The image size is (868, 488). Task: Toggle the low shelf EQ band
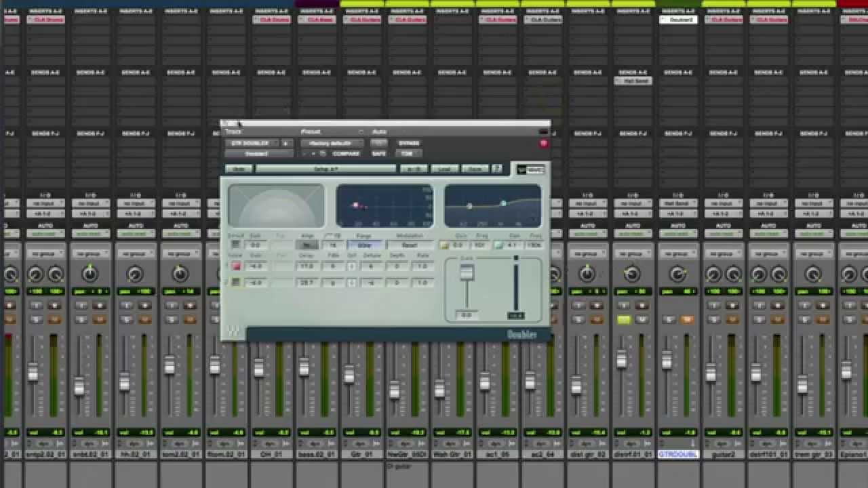(x=444, y=245)
